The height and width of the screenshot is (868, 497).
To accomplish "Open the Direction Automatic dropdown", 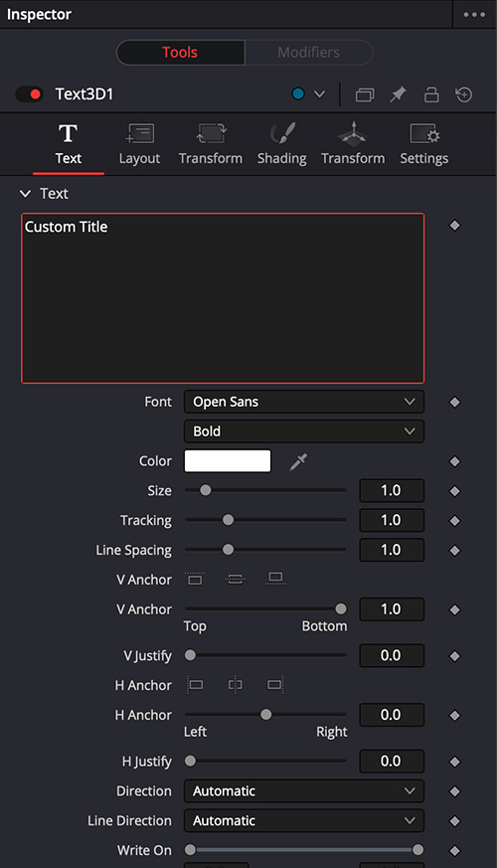I will pos(304,791).
